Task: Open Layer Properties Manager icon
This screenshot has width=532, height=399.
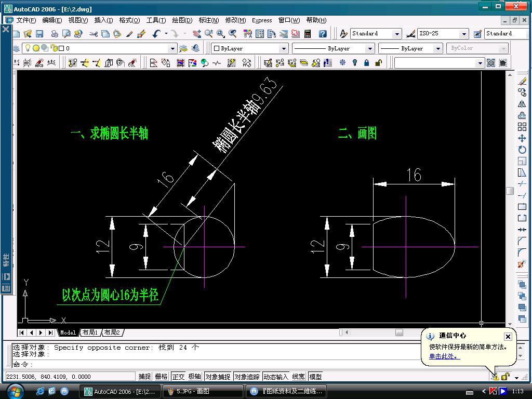Action: (16, 48)
